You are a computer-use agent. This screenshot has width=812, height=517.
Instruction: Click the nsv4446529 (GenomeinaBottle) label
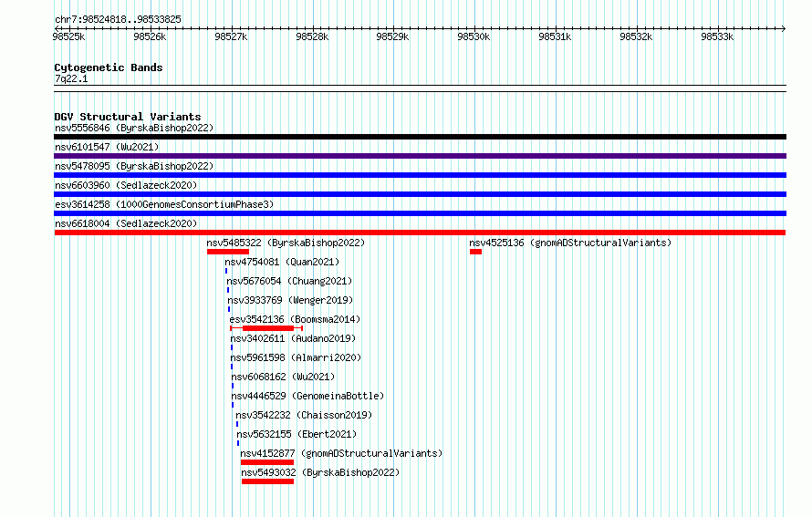tap(308, 396)
